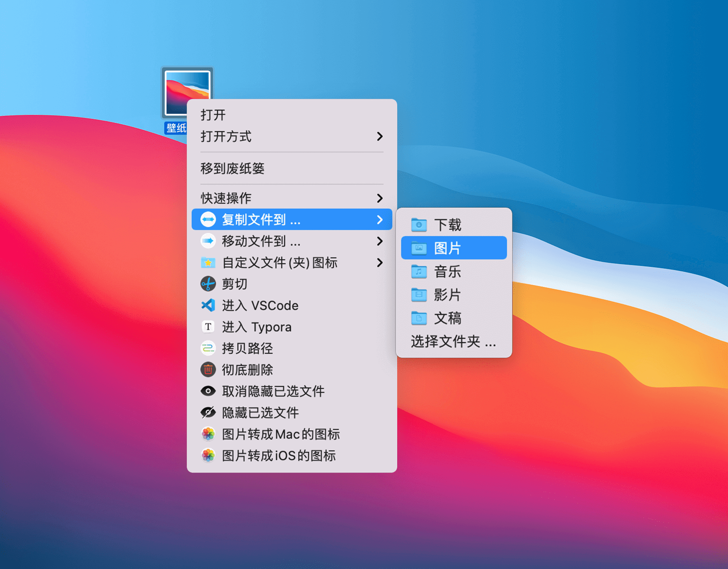Screen dimensions: 728x569
Task: Click the VSCode icon in context menu
Action: pyautogui.click(x=208, y=305)
